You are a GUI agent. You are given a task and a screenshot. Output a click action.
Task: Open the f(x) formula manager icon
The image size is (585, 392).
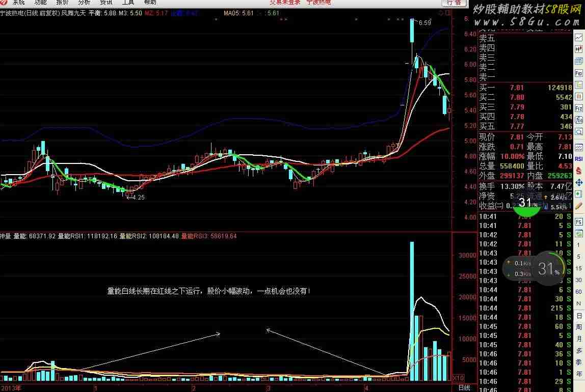[579, 120]
